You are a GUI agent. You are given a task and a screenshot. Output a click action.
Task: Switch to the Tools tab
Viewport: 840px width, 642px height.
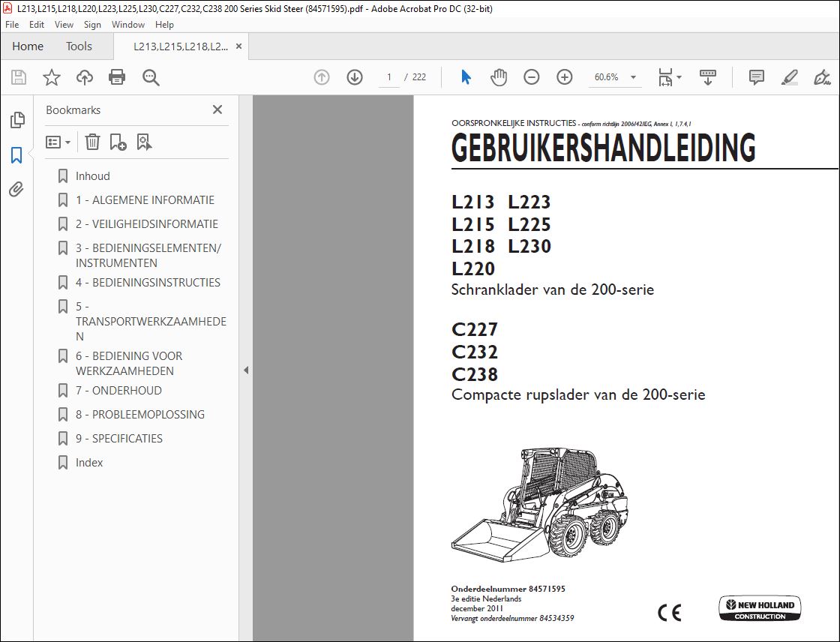79,46
